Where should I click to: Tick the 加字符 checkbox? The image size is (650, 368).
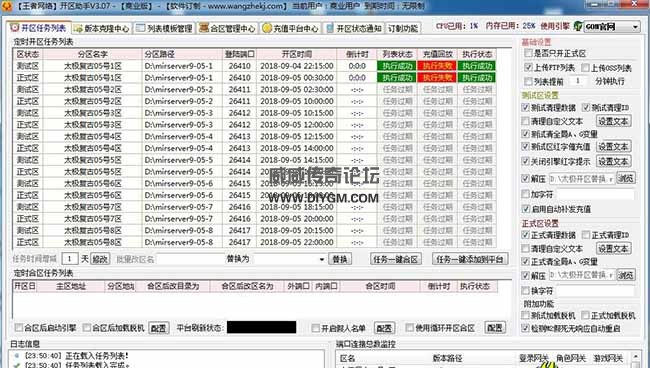pos(526,194)
